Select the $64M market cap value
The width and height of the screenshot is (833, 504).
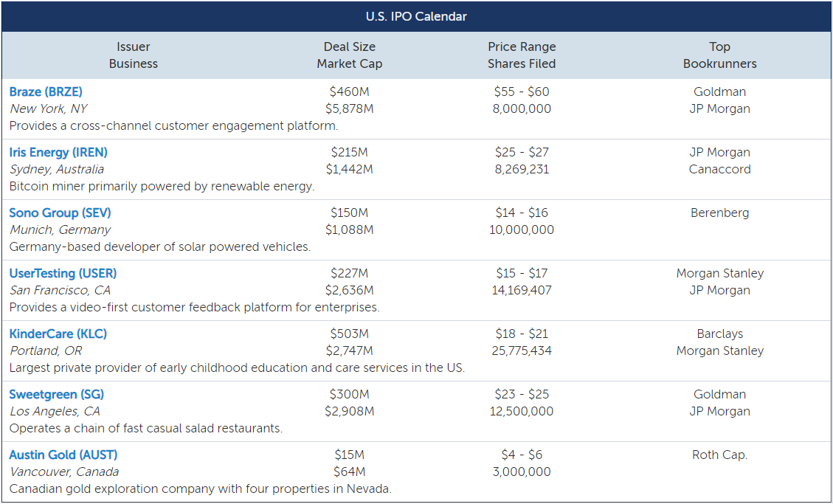click(x=350, y=472)
